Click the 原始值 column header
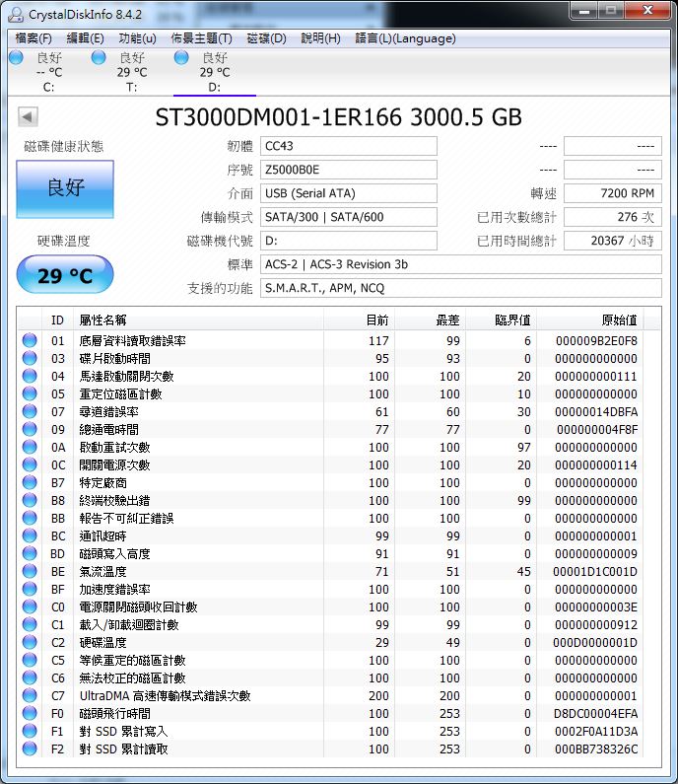Viewport: 678px width, 784px height. tap(590, 320)
